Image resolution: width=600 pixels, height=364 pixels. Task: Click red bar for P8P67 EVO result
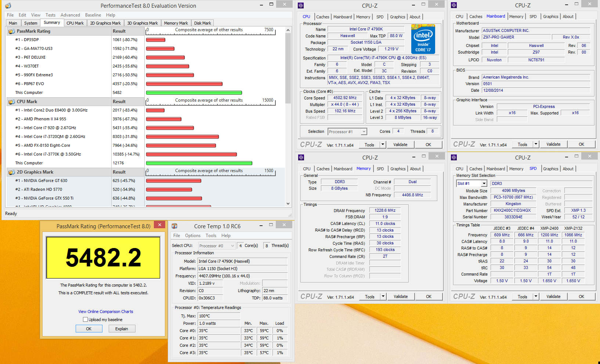coord(184,84)
